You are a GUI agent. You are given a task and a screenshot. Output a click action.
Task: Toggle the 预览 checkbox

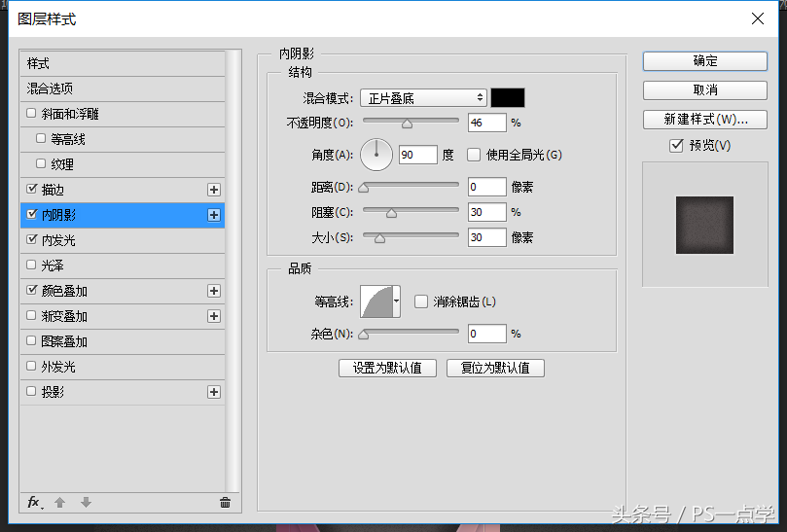(676, 146)
